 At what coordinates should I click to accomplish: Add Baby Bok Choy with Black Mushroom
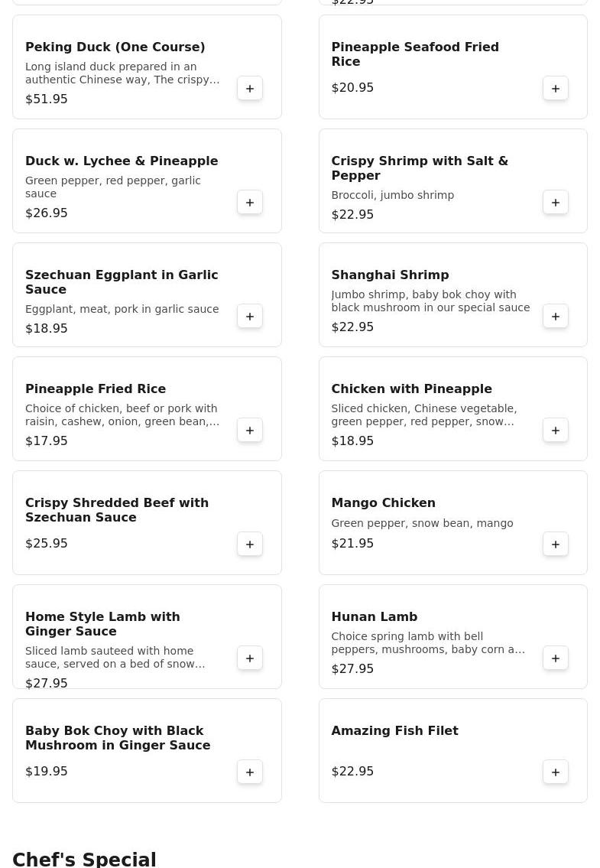point(250,772)
